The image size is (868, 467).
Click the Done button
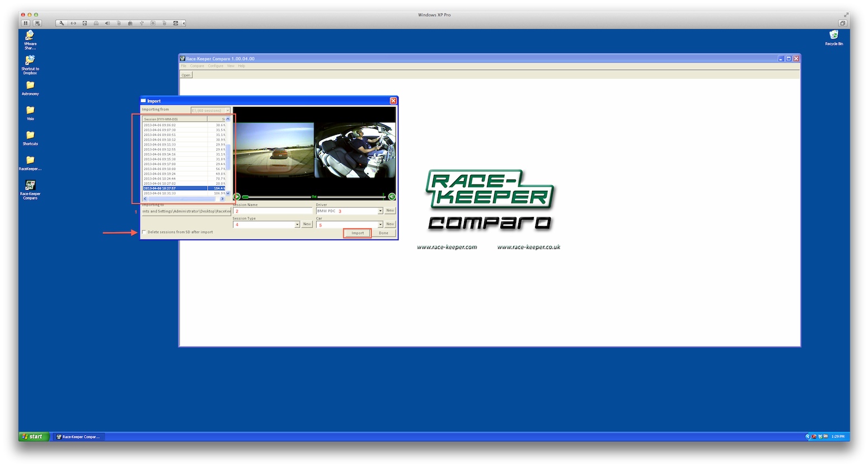[383, 233]
